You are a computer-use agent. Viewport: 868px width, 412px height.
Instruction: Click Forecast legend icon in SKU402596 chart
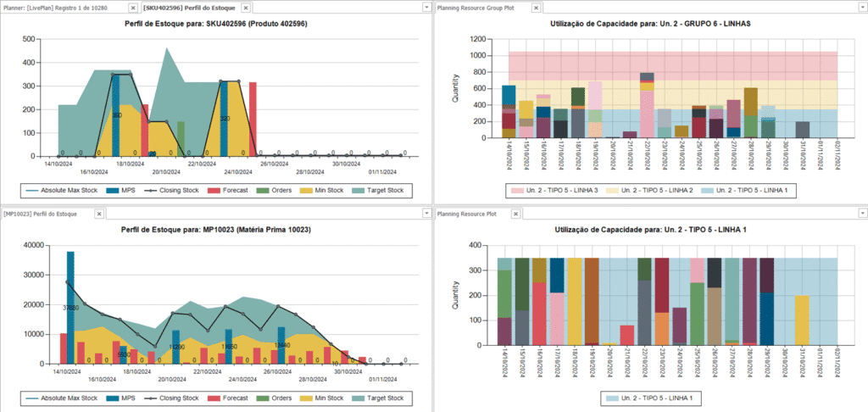229,191
